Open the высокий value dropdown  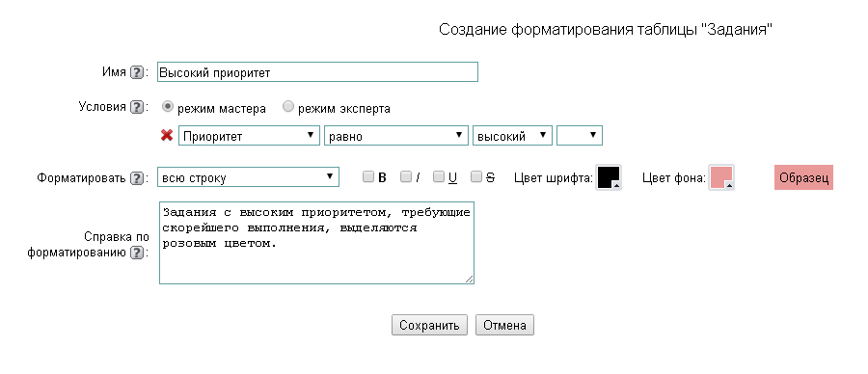pyautogui.click(x=512, y=136)
